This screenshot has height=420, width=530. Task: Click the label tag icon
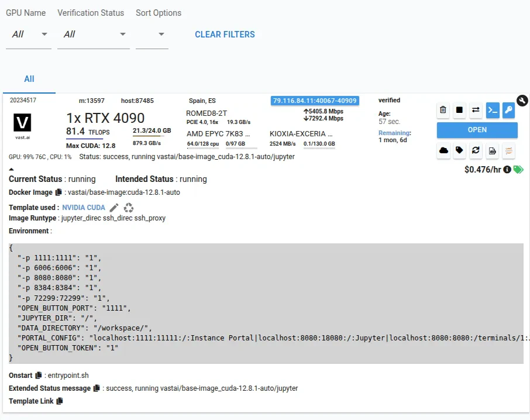(459, 151)
